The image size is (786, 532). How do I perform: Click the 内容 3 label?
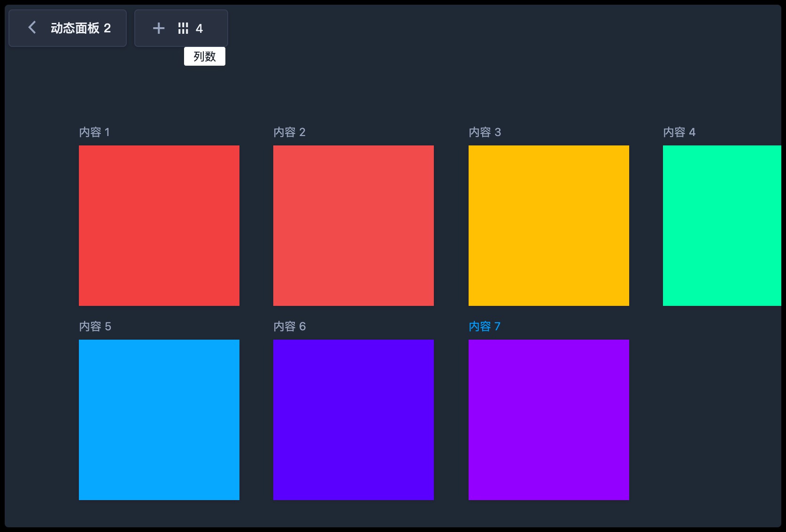(485, 132)
